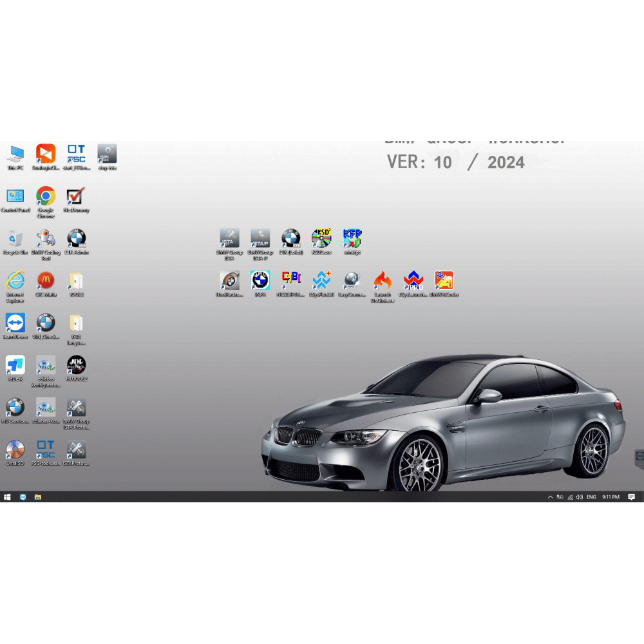The image size is (644, 644).
Task: Open the EasyConnect shortcut
Action: (x=352, y=281)
